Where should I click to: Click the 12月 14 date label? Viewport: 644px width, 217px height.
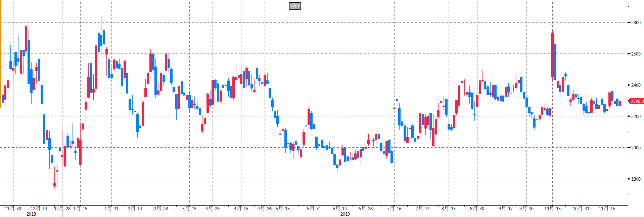[x=39, y=209]
